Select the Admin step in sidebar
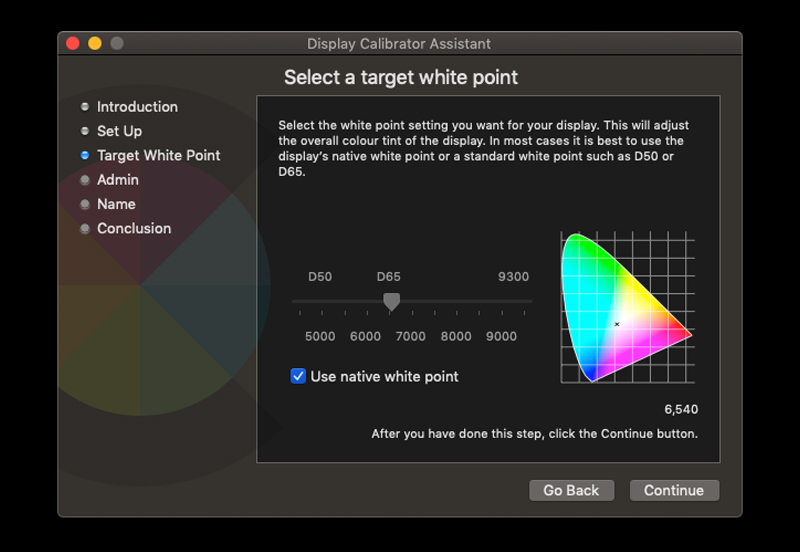 pyautogui.click(x=118, y=180)
